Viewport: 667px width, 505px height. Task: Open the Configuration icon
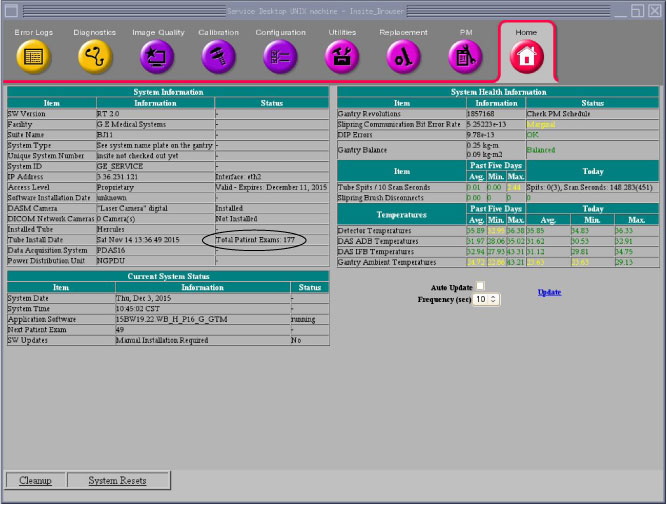pyautogui.click(x=280, y=56)
